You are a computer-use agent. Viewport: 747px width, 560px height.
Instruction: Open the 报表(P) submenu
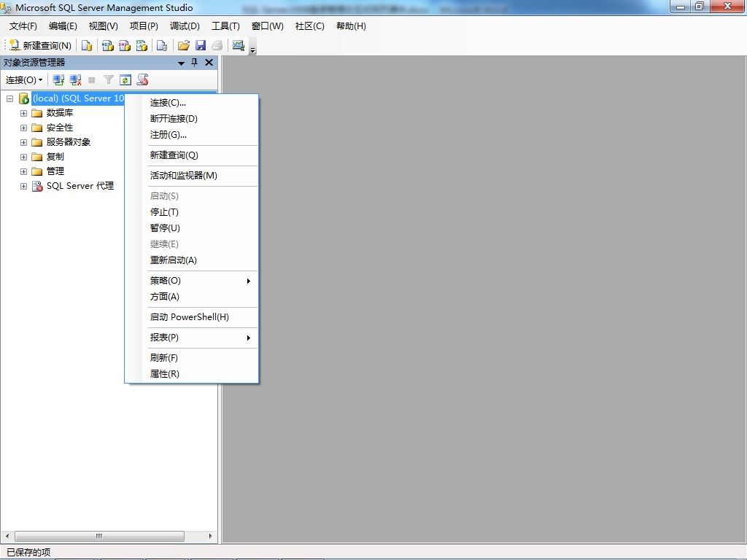(192, 338)
